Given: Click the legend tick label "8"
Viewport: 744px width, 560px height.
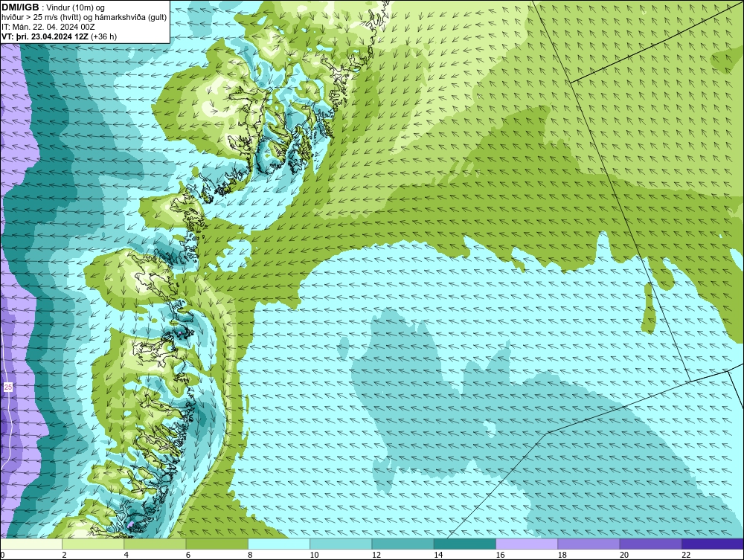Looking at the screenshot, I should pos(250,555).
